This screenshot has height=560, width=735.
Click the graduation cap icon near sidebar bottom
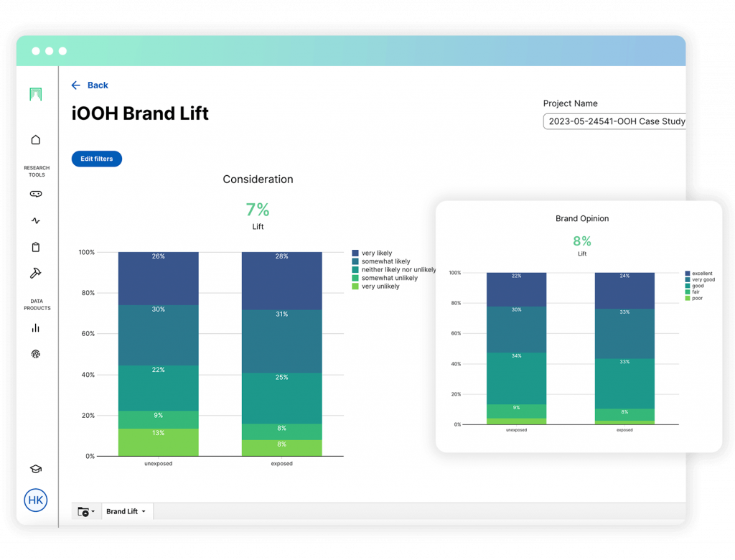click(x=35, y=468)
